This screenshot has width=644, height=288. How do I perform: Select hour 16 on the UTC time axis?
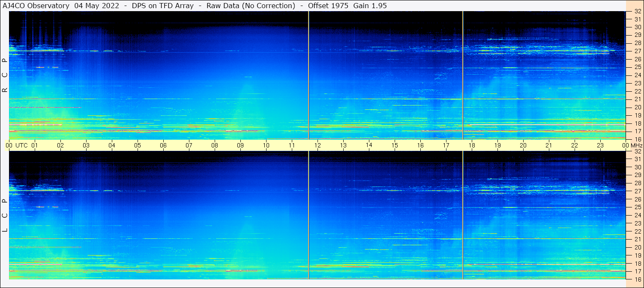click(x=420, y=145)
